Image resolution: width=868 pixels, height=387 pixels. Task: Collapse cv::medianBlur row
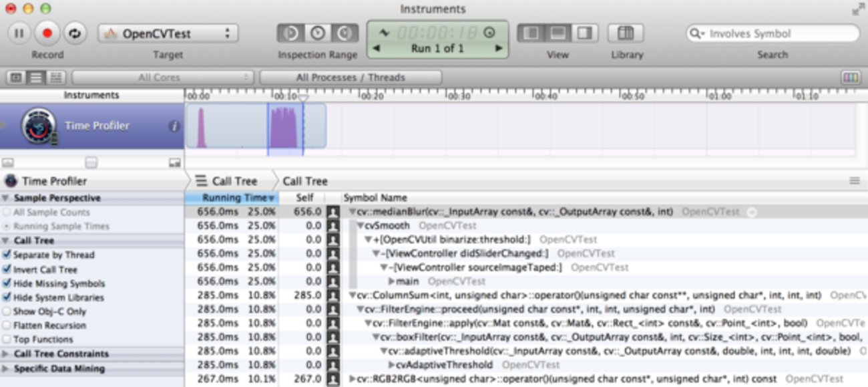[353, 212]
